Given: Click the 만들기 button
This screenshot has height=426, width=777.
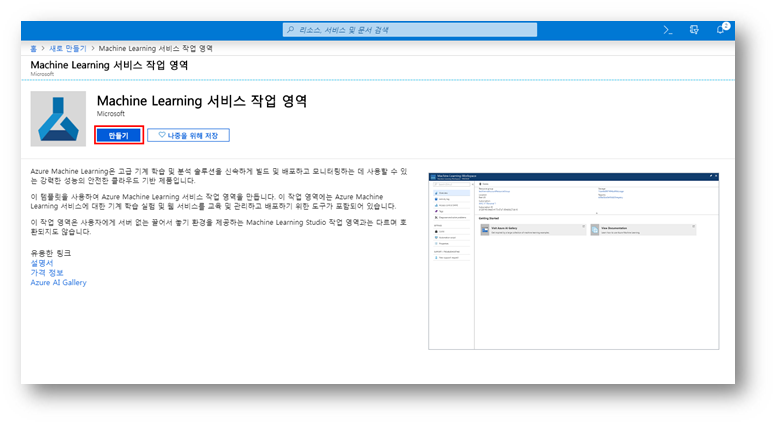Looking at the screenshot, I should pos(119,135).
